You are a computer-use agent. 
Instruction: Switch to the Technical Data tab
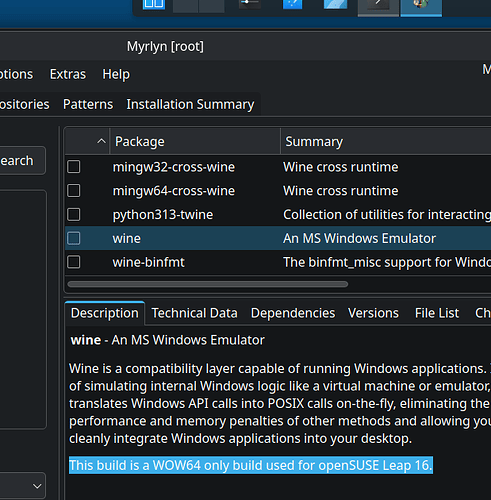194,313
